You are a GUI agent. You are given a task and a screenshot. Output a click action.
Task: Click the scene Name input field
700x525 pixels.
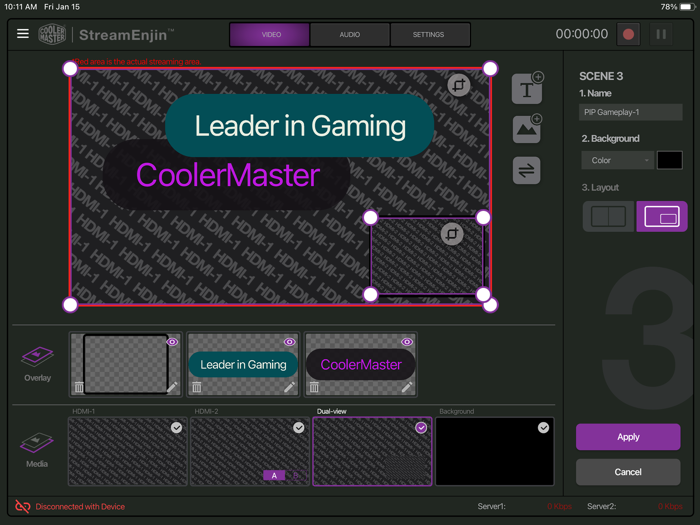630,112
